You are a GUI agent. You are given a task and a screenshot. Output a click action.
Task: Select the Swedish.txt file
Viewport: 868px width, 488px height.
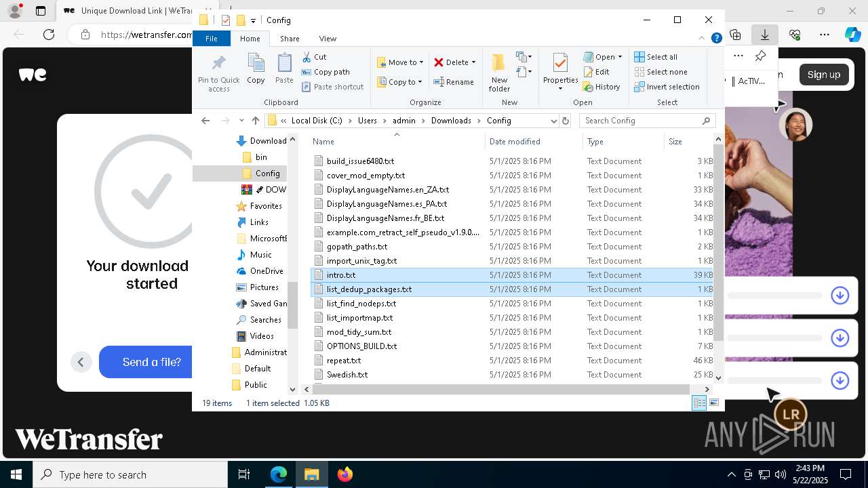coord(347,375)
